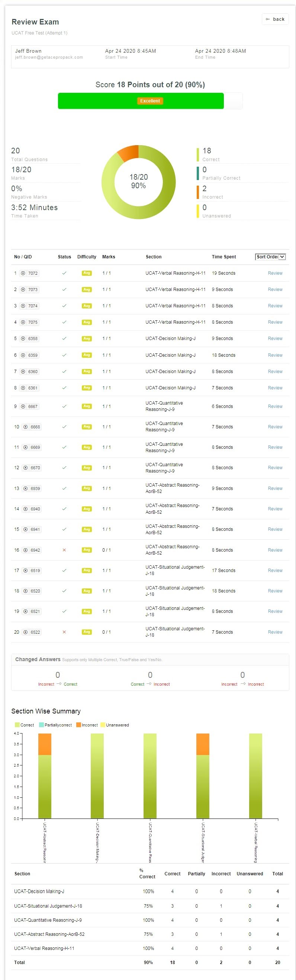Click the target icon beside QID 6522
The height and width of the screenshot is (980, 296).
[x=26, y=632]
